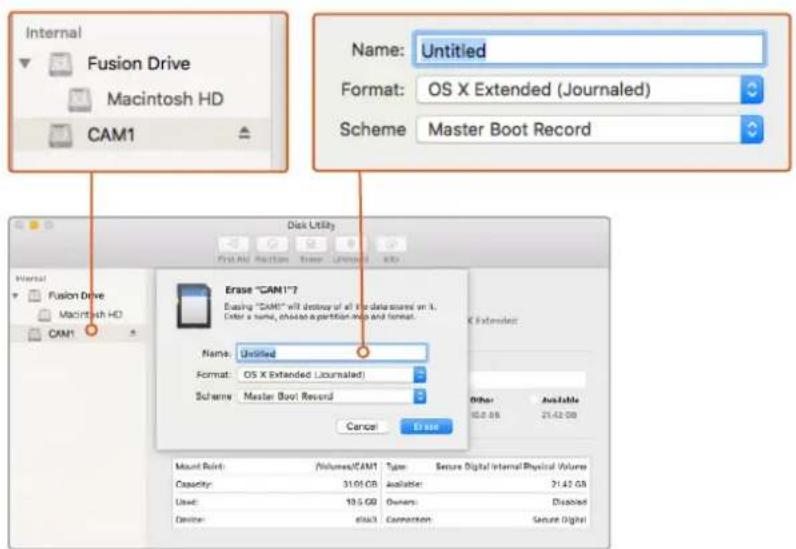796x549 pixels.
Task: Open the enlarged Master Boot Record Scheme dropdown
Action: click(590, 130)
